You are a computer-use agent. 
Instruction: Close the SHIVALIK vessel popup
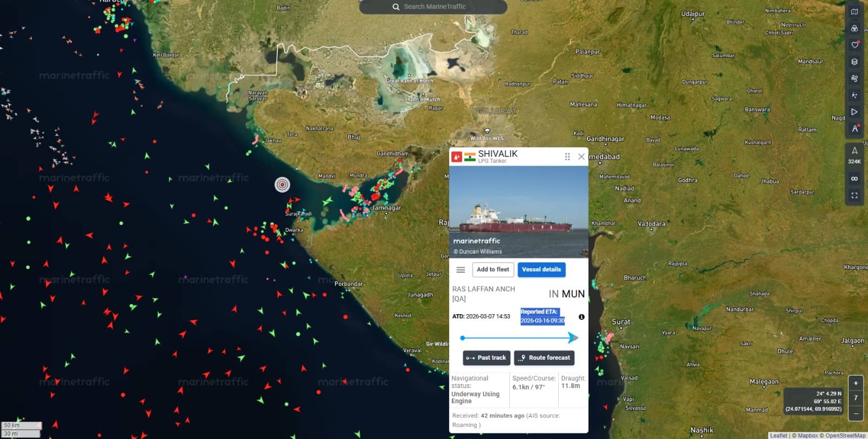pos(582,157)
